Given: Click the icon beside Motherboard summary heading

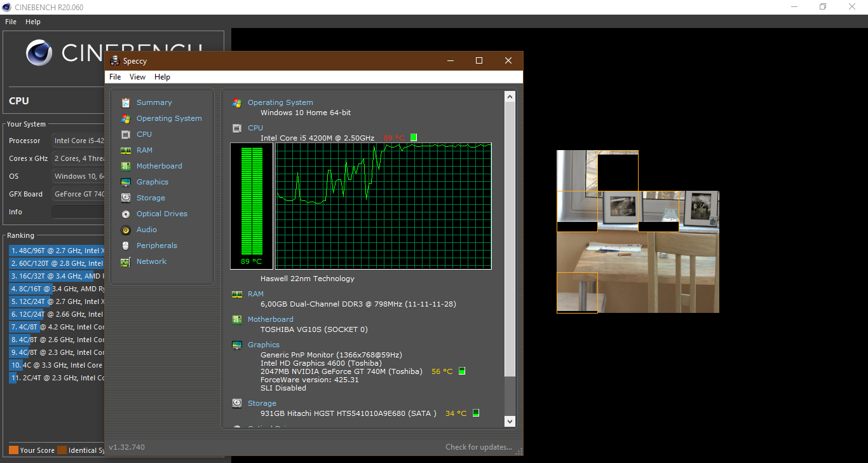Looking at the screenshot, I should click(x=237, y=319).
